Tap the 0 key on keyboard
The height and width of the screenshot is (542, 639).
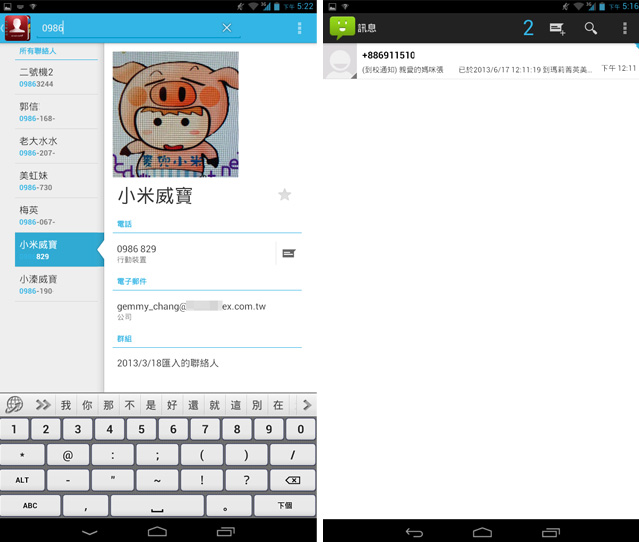pyautogui.click(x=301, y=429)
